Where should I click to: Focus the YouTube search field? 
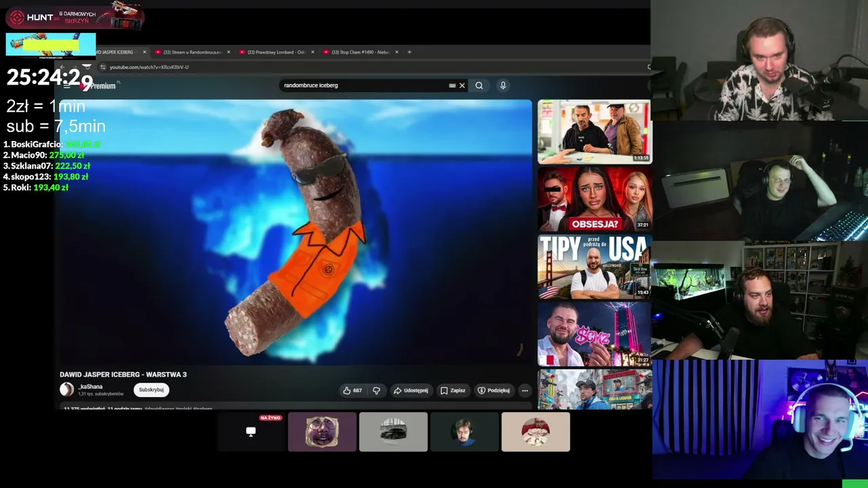coord(363,85)
